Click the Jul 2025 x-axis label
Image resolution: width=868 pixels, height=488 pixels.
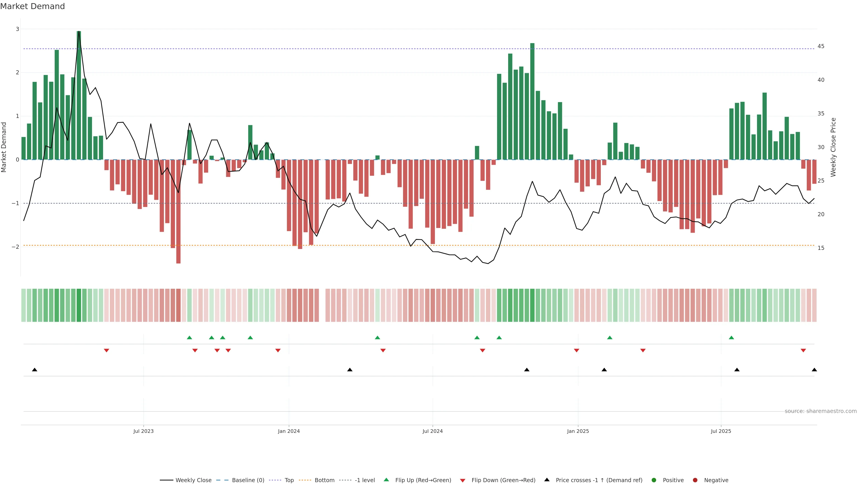[x=721, y=431]
